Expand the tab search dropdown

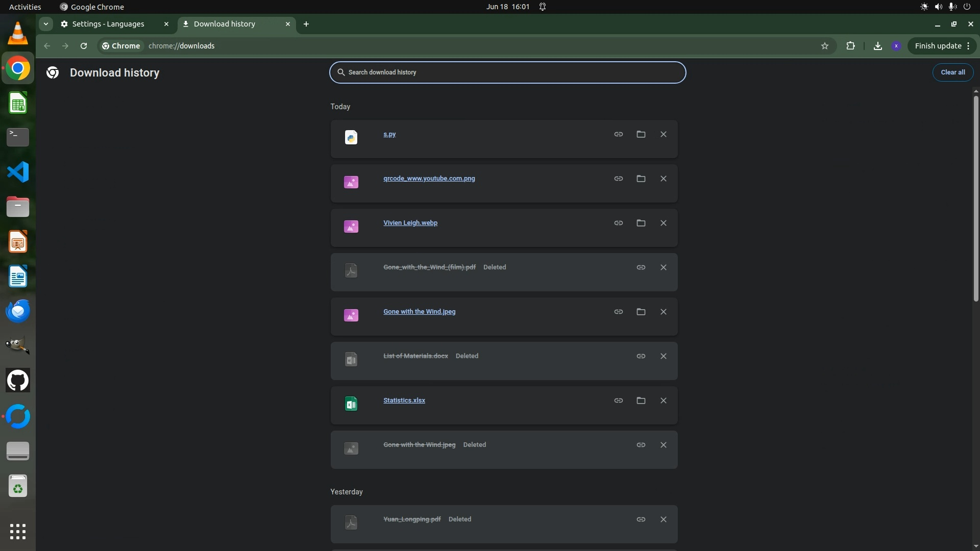tap(46, 24)
